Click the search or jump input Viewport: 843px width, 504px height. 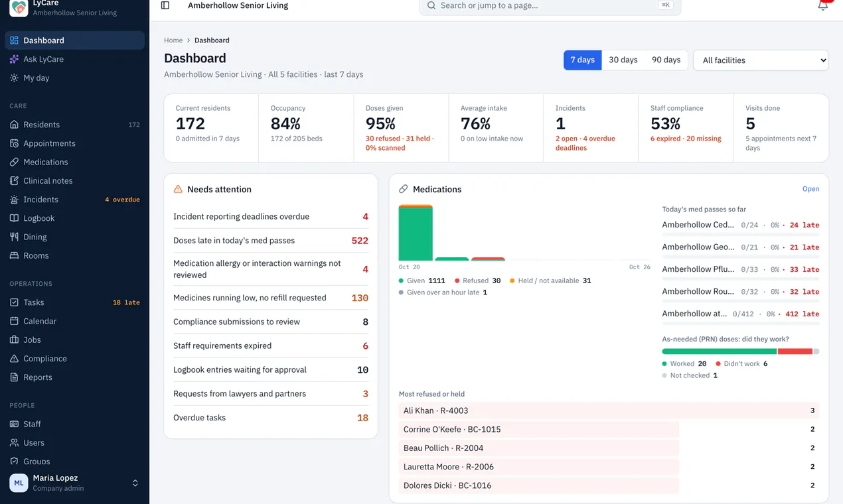click(550, 6)
